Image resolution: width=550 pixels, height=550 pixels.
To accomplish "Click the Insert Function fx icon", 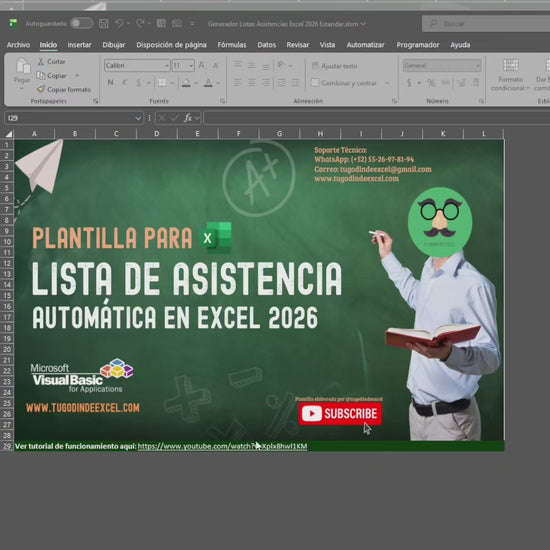I will (188, 118).
